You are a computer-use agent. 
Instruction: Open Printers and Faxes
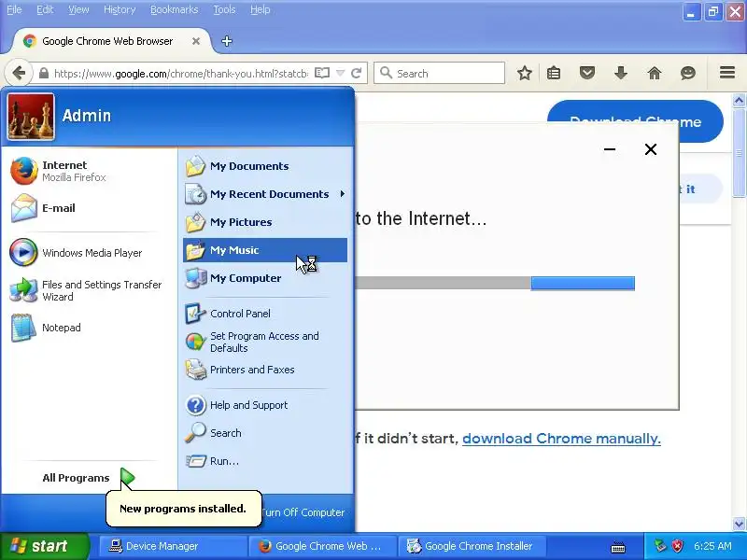[x=265, y=370]
